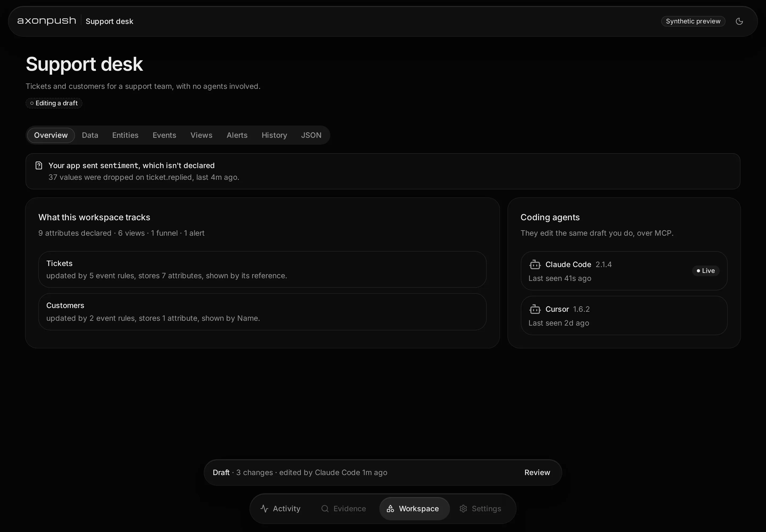Click the '37 values were dropped' message
Image resolution: width=766 pixels, height=532 pixels.
(x=144, y=177)
